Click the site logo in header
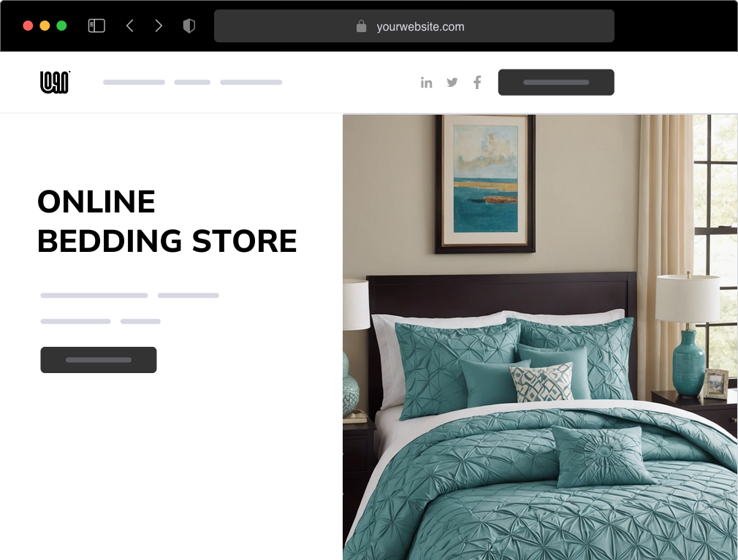738x560 pixels. point(55,82)
